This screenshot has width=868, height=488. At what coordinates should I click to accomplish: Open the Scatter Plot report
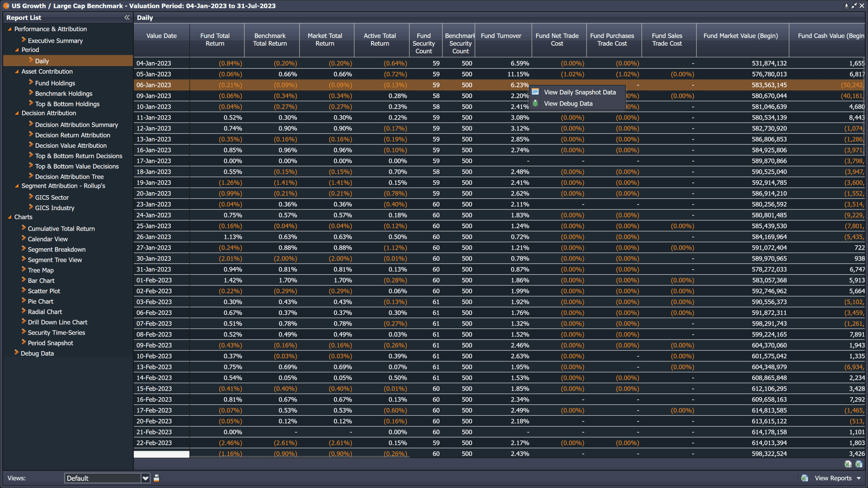pyautogui.click(x=44, y=291)
